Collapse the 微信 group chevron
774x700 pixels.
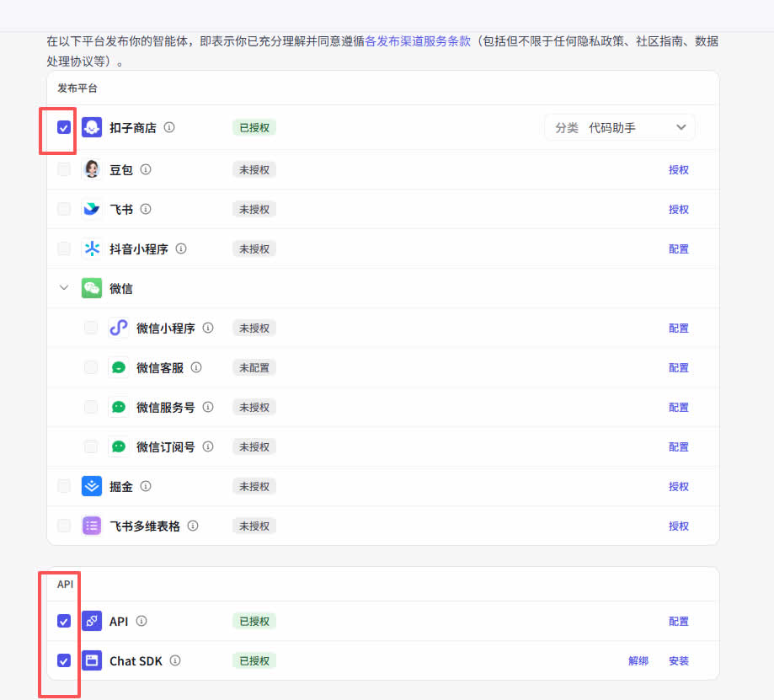pos(64,288)
